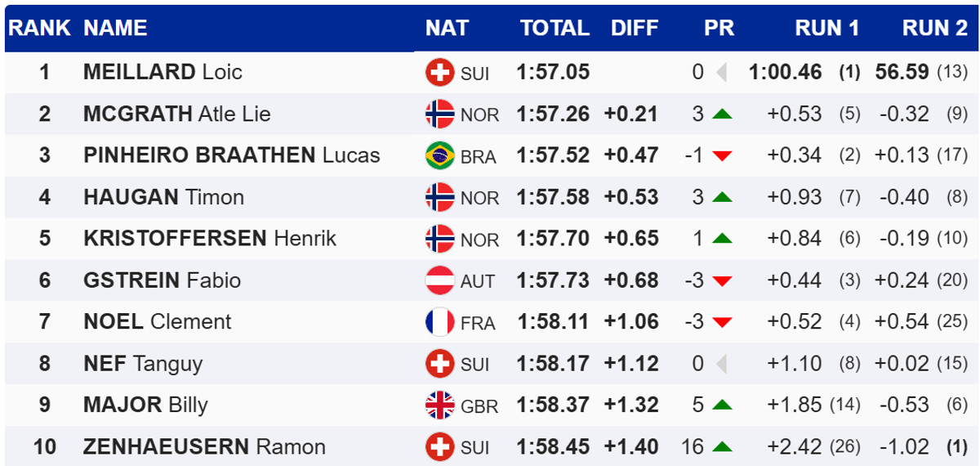Click Norway flag icon for McGrath

click(x=439, y=114)
